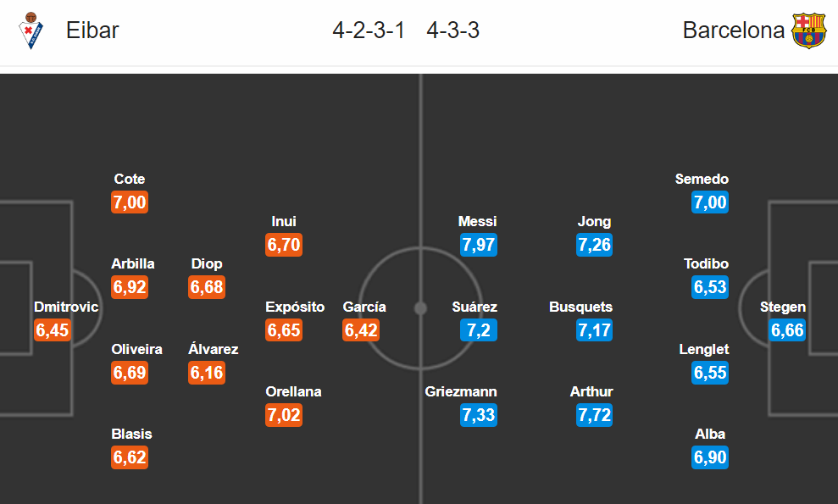
Task: Click Stegen's 6,66 rating badge
Action: (x=787, y=330)
